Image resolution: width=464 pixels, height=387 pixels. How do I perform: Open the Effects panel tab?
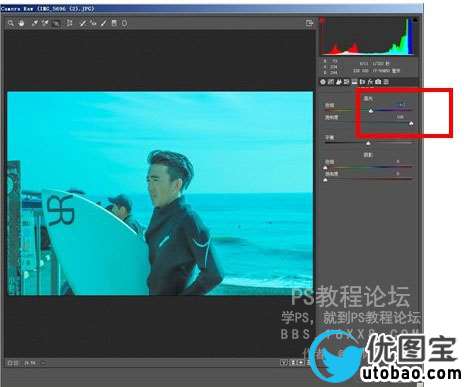point(370,82)
